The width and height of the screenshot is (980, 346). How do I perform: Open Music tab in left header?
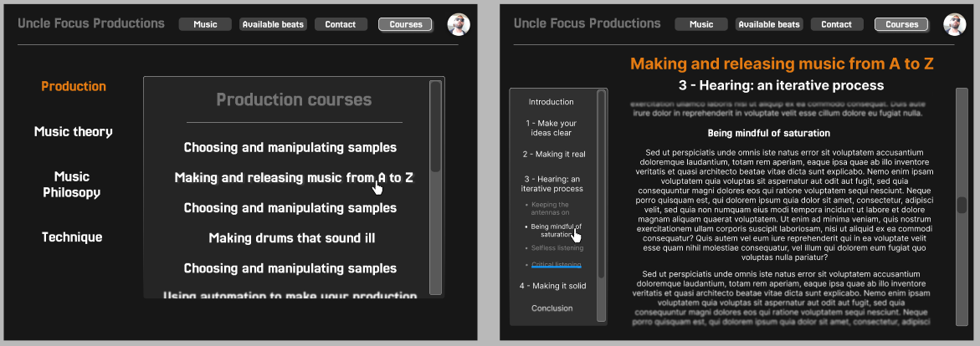point(205,24)
